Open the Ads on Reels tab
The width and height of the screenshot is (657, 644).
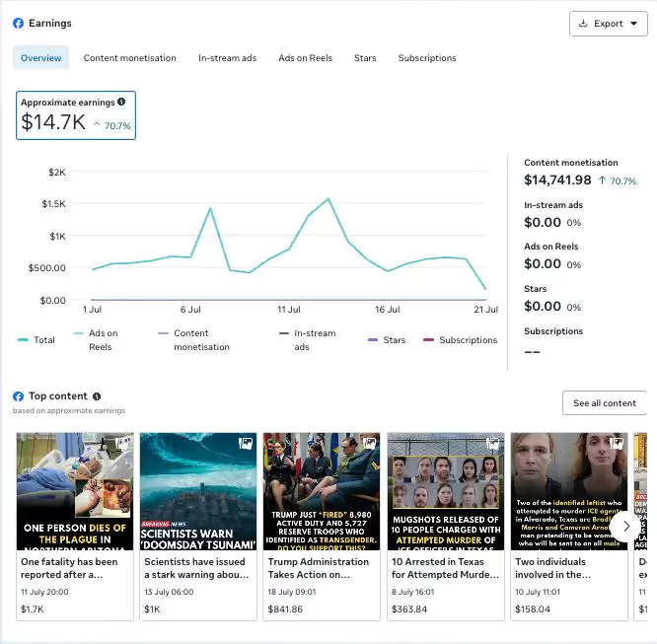coord(305,58)
